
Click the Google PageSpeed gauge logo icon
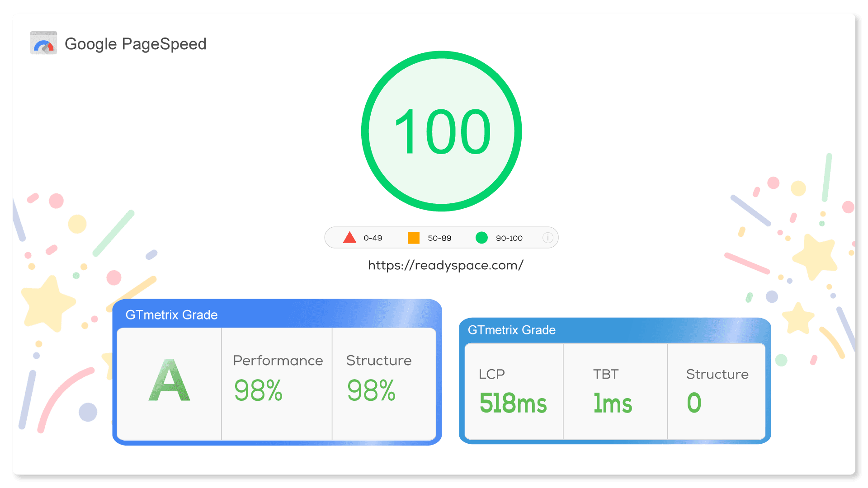tap(43, 43)
